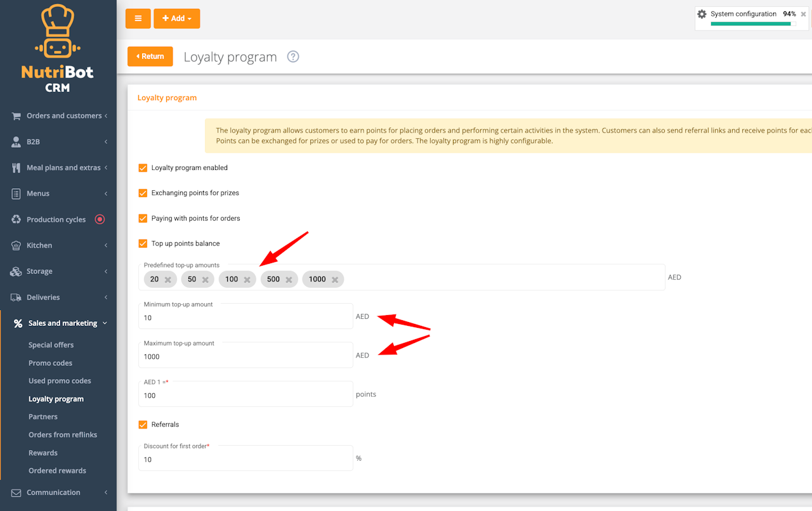
Task: Dismiss the System configuration widget
Action: (803, 14)
